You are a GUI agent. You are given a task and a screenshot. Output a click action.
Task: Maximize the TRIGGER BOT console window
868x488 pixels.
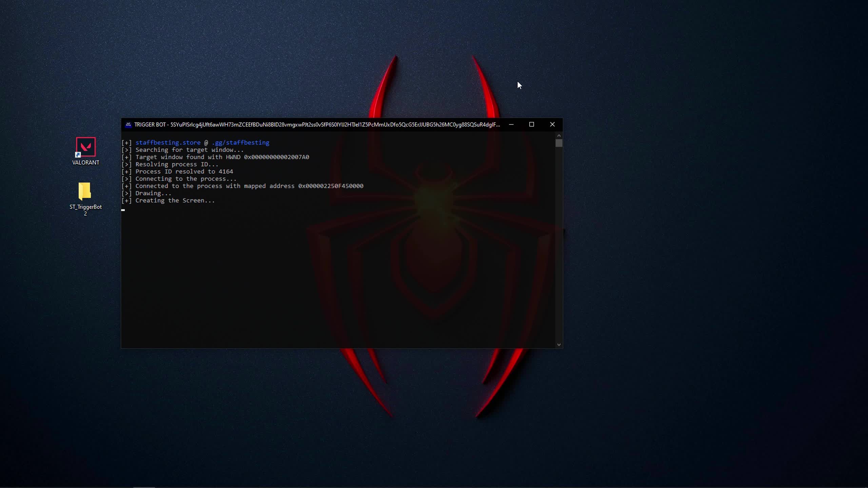(531, 124)
